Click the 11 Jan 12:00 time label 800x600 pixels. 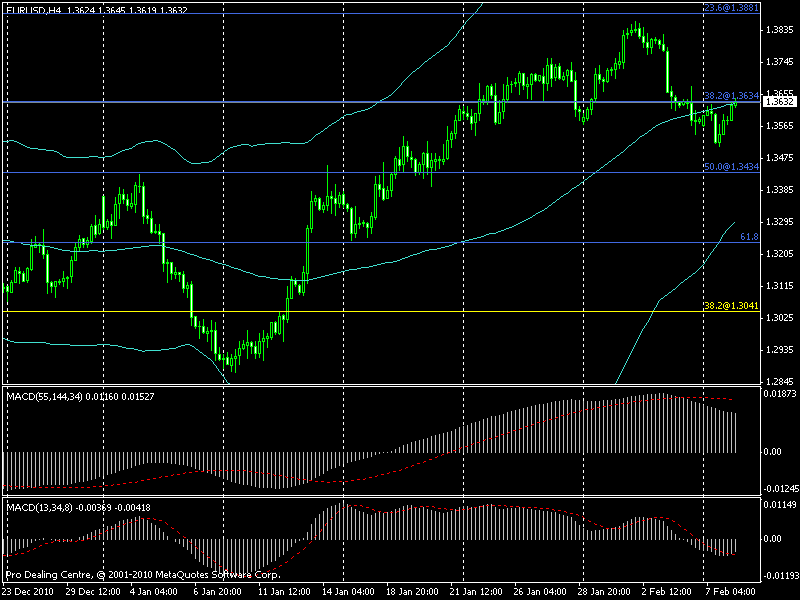[284, 592]
